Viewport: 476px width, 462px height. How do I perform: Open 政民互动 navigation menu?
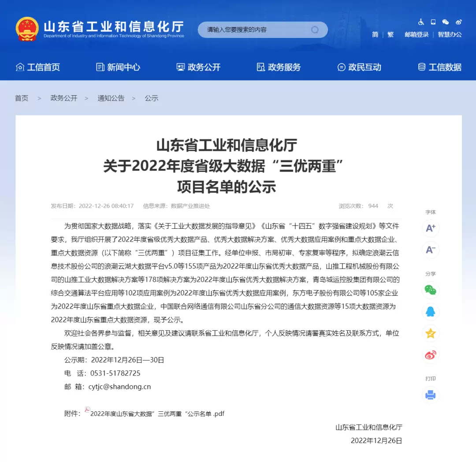click(x=359, y=67)
